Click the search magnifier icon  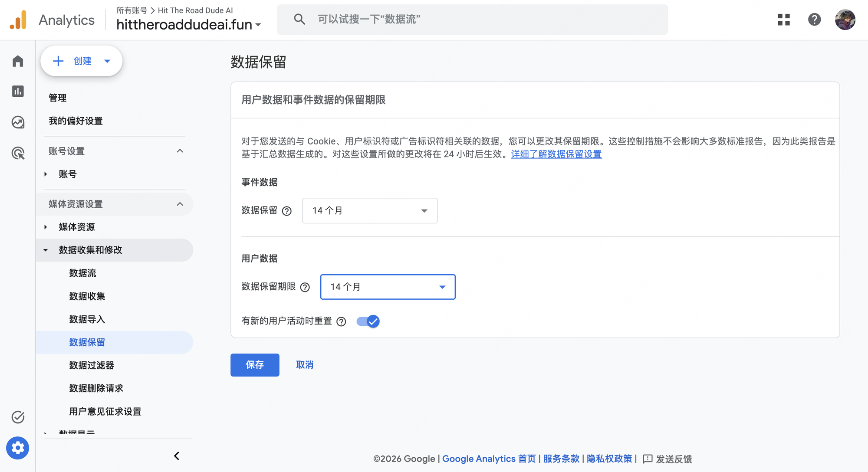(x=299, y=19)
